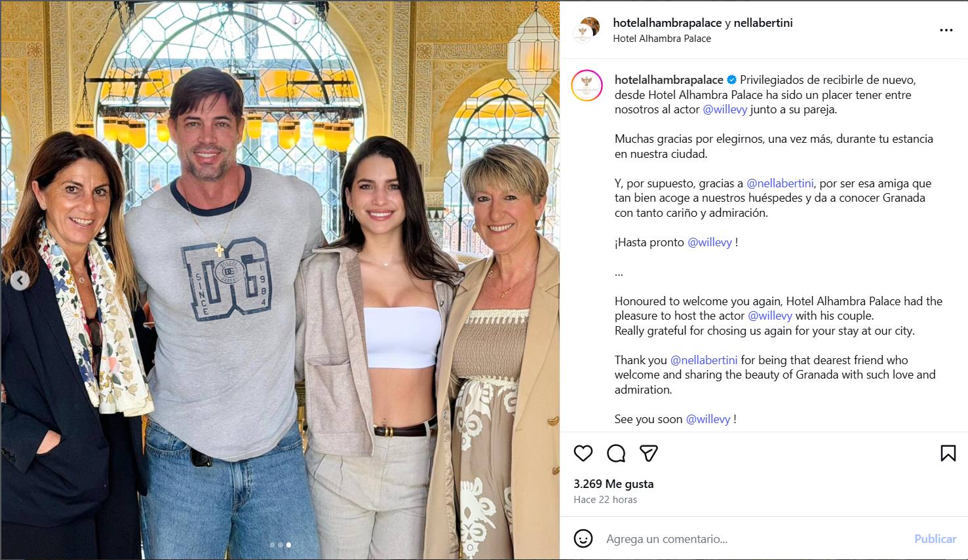Click the first @willevy mention in caption
This screenshot has height=560, width=968.
[x=725, y=109]
